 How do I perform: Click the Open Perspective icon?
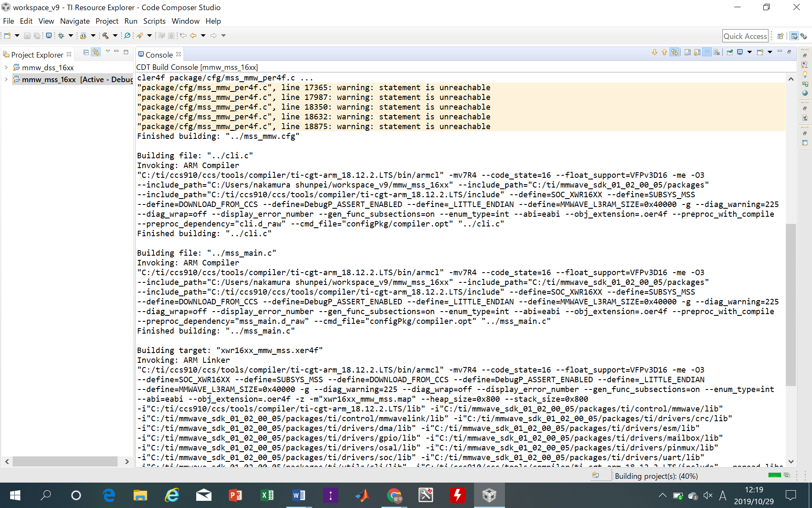(x=780, y=36)
